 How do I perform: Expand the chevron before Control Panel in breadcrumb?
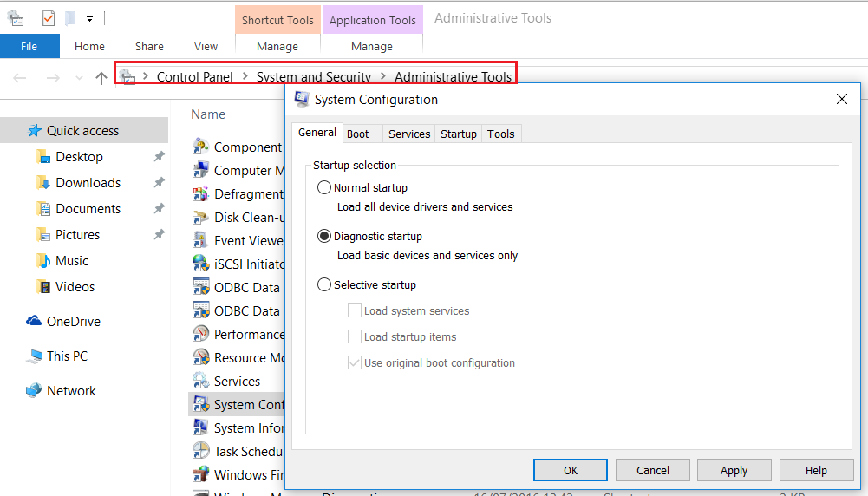pos(146,75)
